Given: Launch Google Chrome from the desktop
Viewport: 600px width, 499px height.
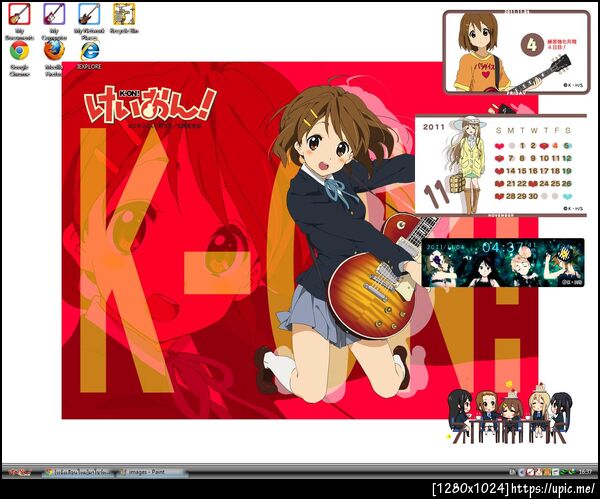Looking at the screenshot, I should [19, 58].
